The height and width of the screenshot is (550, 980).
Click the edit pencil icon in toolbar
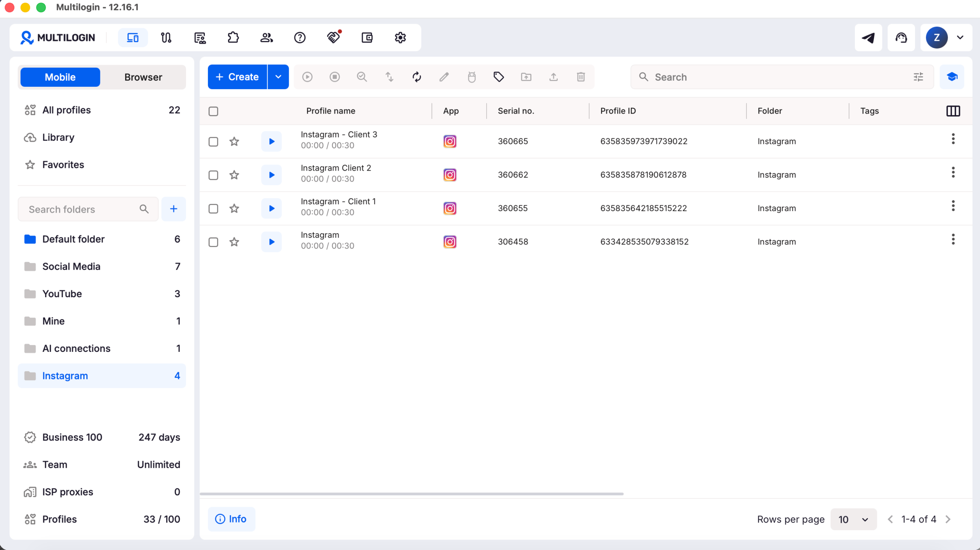coord(444,77)
